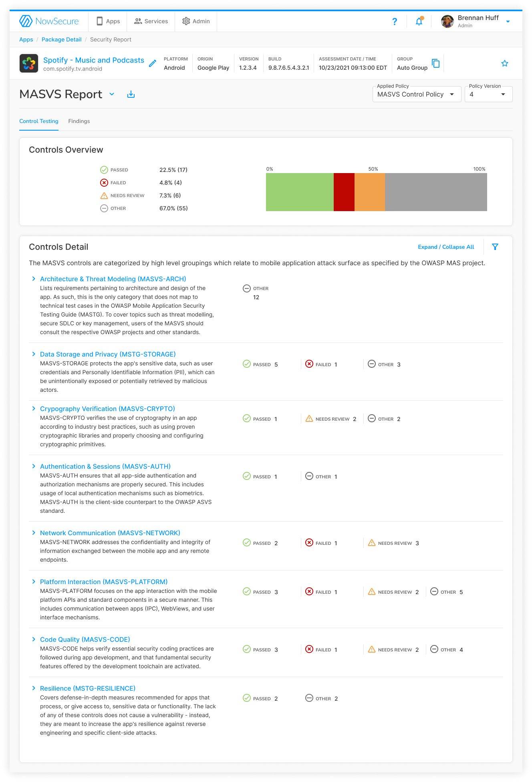
Task: Open the user account dropdown arrow
Action: coord(508,22)
